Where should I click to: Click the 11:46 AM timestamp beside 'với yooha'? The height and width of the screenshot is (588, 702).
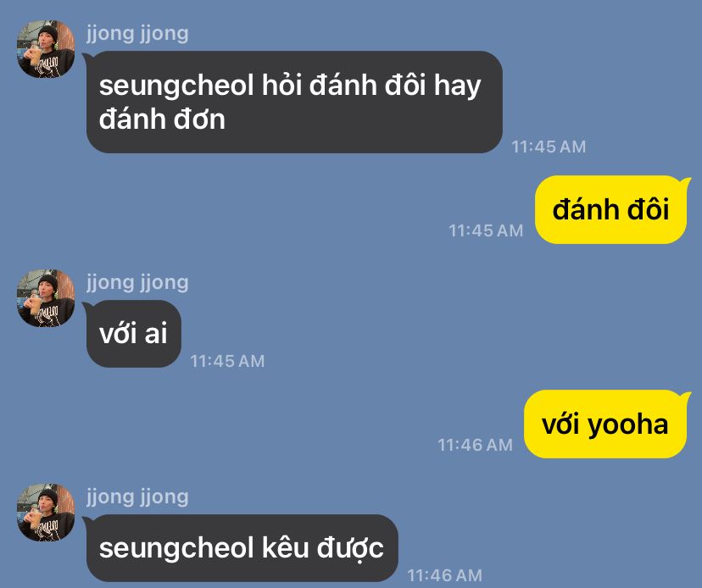(475, 446)
